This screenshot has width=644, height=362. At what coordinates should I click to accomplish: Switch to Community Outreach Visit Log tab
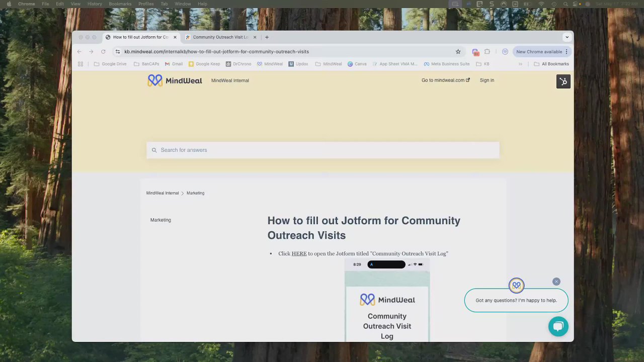coord(220,37)
